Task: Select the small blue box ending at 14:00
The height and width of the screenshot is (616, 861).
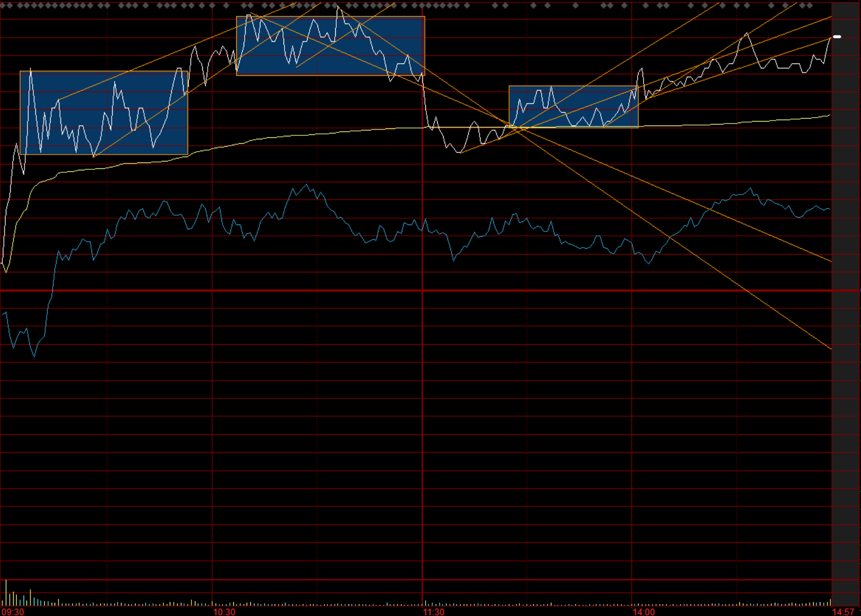Action: click(x=574, y=107)
